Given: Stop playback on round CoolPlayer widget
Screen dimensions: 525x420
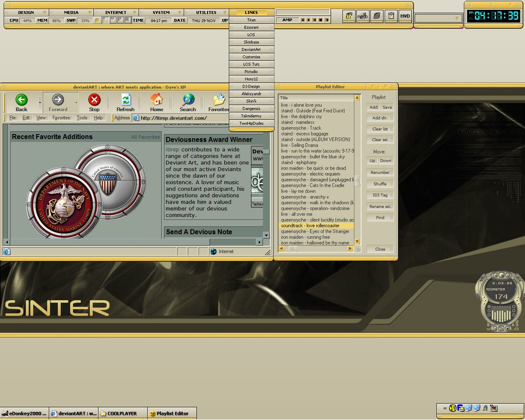Looking at the screenshot, I should coord(507,329).
